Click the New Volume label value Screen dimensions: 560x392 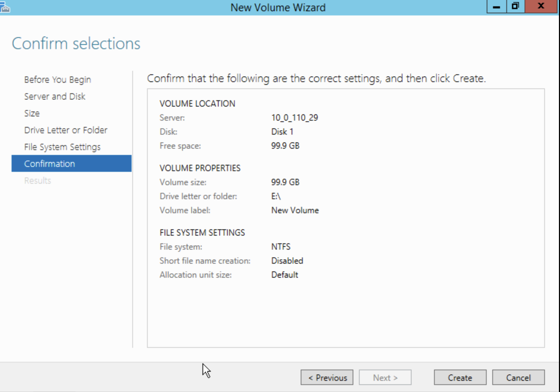tap(295, 210)
